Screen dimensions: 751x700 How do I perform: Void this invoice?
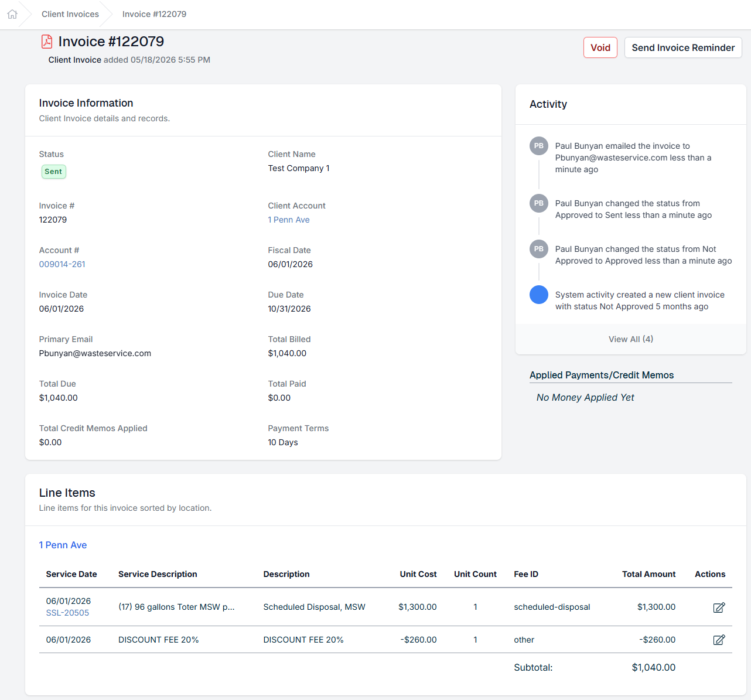(600, 48)
